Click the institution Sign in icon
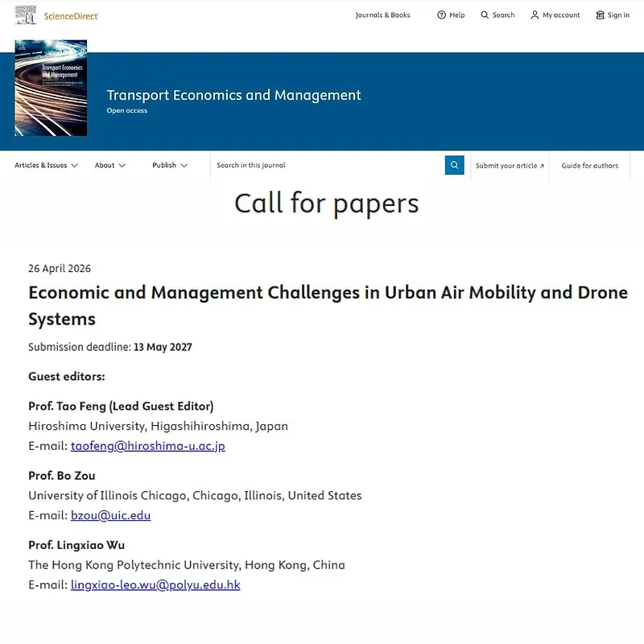The height and width of the screenshot is (644, 644). [600, 14]
